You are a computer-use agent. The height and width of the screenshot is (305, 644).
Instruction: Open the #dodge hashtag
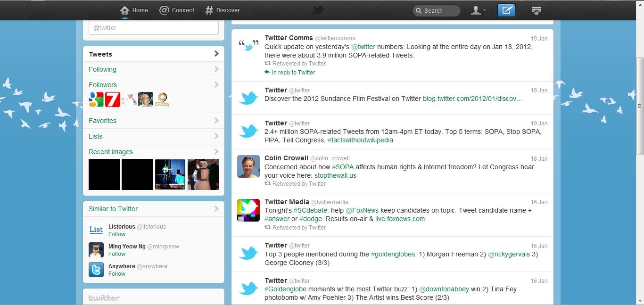[311, 219]
